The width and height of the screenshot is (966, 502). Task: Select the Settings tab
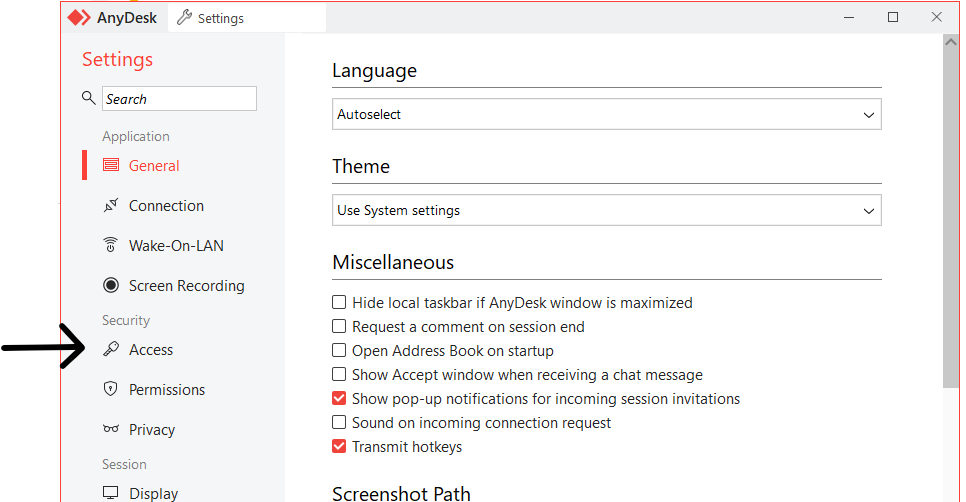click(x=246, y=18)
